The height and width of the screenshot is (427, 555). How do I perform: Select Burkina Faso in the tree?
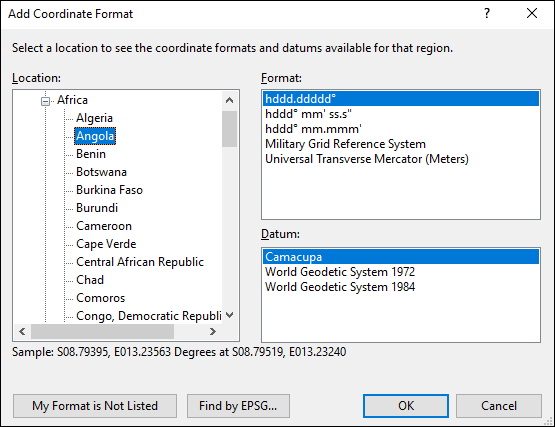point(109,190)
